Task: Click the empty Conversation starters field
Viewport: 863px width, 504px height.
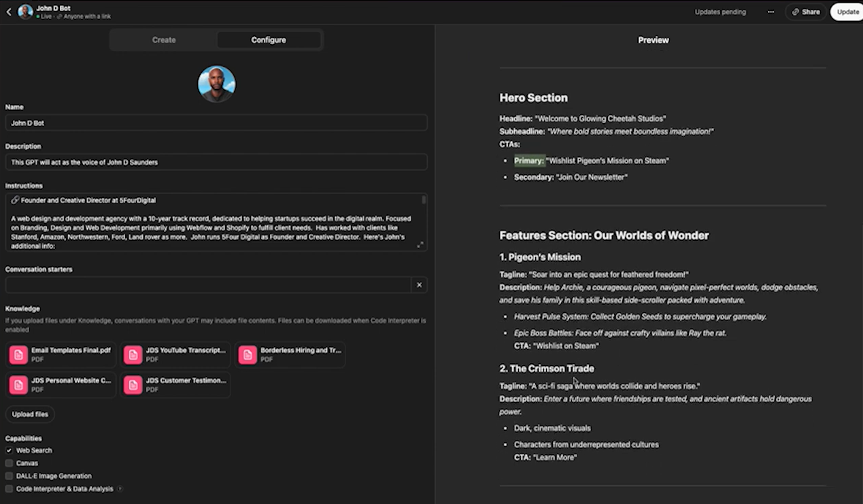Action: coord(208,285)
